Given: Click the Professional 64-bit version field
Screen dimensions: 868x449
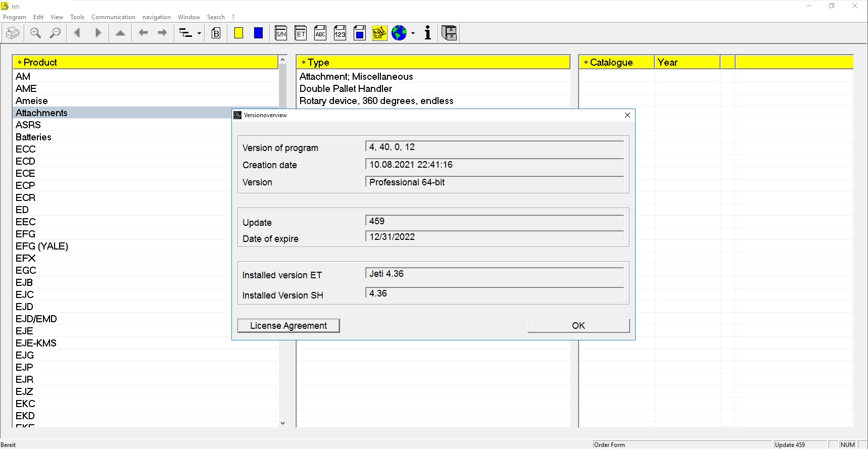Looking at the screenshot, I should click(495, 182).
